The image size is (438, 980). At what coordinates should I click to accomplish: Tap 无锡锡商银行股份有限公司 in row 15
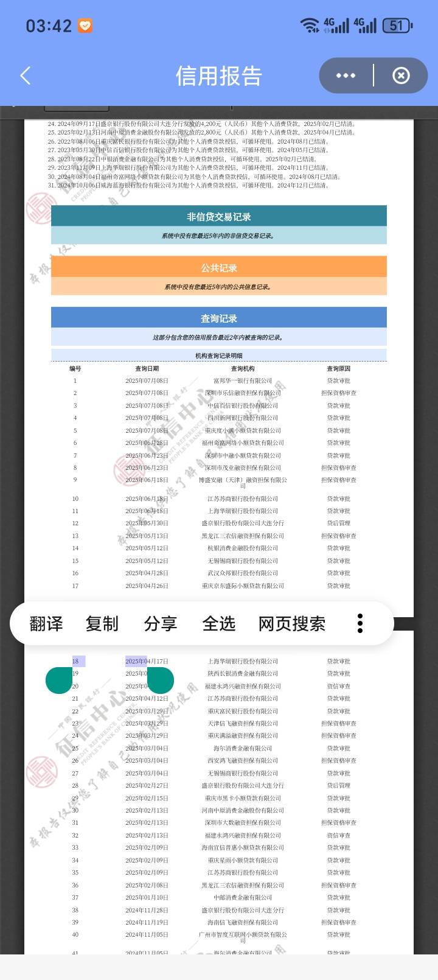(x=243, y=561)
